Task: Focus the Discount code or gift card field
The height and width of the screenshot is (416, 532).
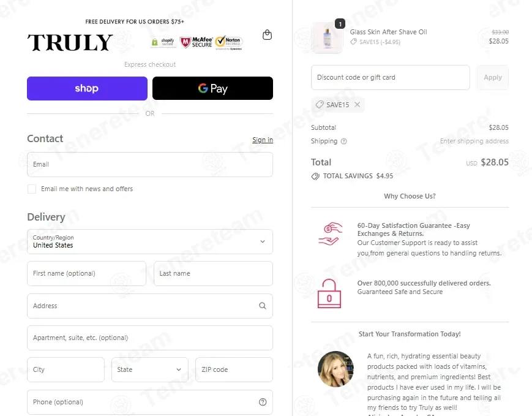Action: (391, 77)
